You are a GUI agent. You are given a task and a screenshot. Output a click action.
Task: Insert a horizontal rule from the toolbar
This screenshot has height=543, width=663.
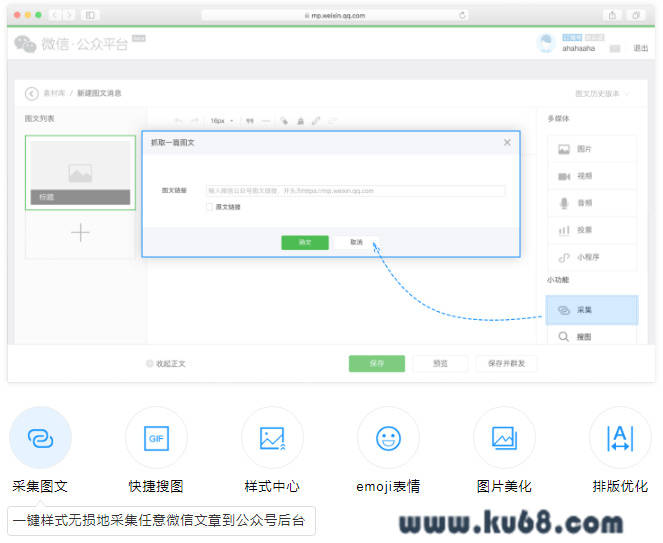[266, 121]
